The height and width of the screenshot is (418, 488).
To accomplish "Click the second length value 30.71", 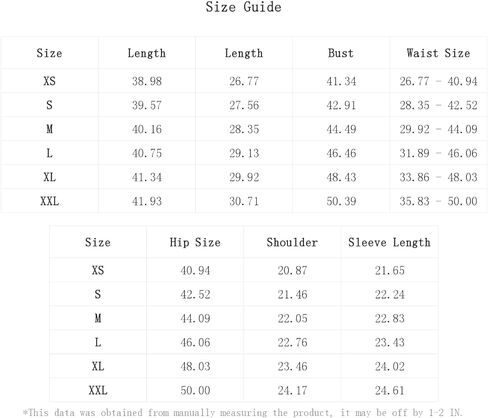I will click(244, 201).
